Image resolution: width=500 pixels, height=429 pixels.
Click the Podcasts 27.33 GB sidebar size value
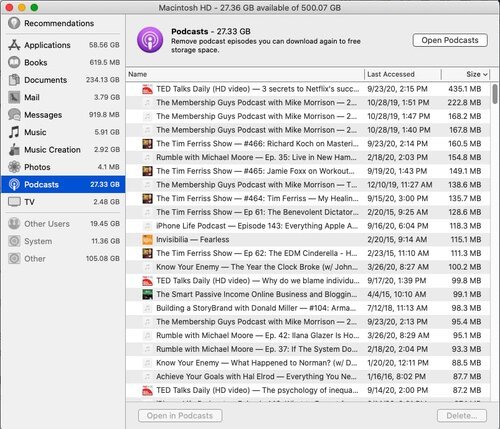coord(105,184)
